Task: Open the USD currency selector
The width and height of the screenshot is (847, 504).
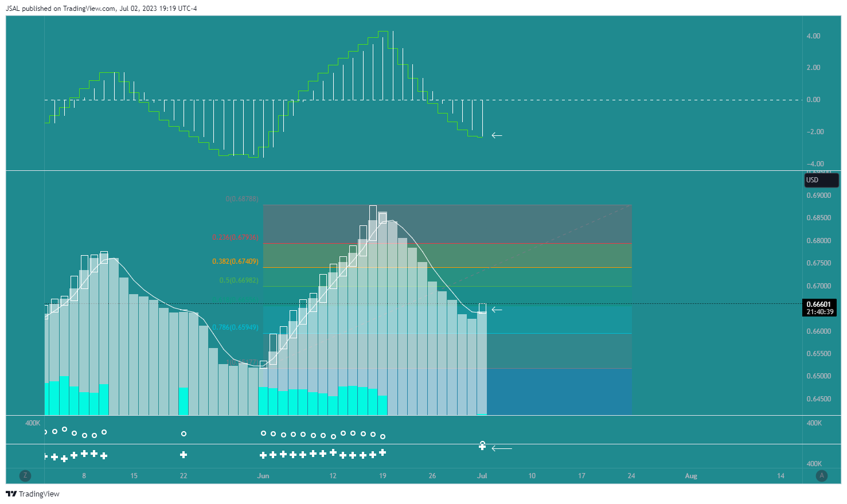Action: coord(822,180)
